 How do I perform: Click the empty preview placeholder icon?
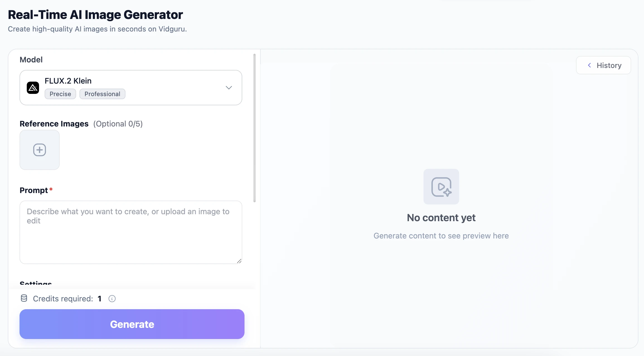click(441, 187)
